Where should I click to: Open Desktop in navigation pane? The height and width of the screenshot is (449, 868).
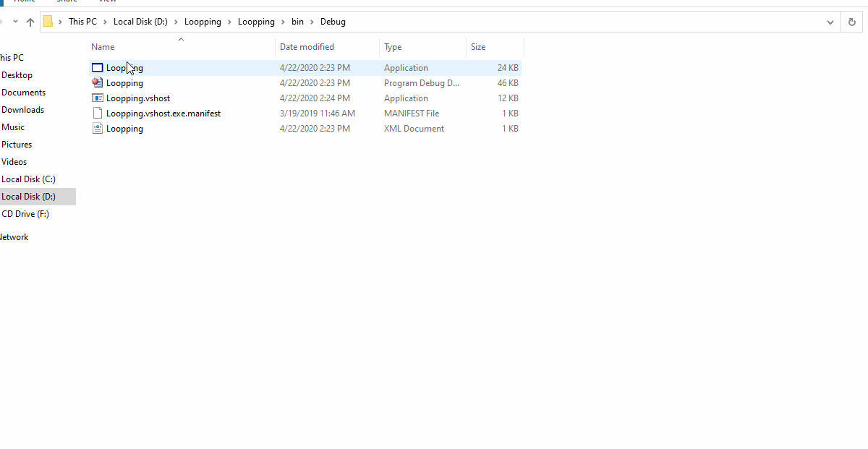click(17, 75)
